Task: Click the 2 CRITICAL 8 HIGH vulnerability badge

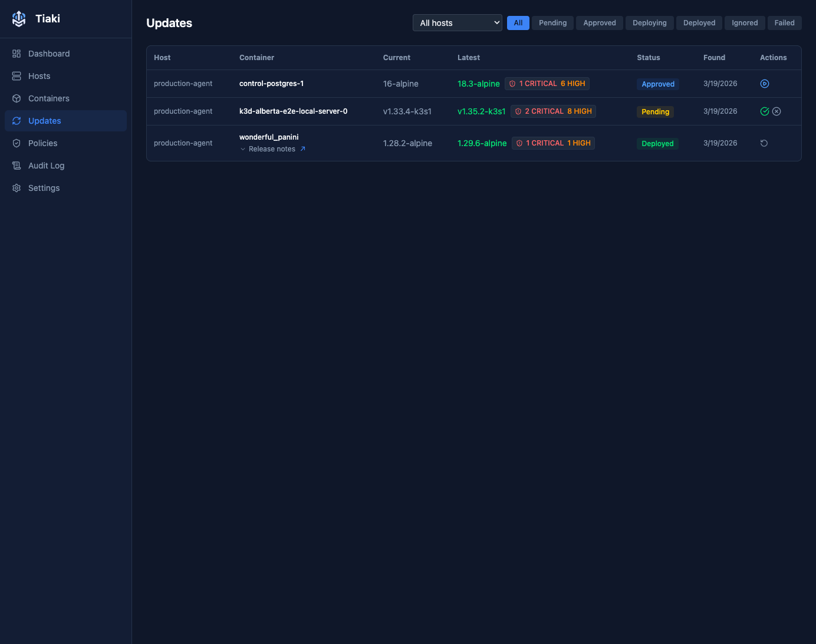Action: pyautogui.click(x=553, y=111)
